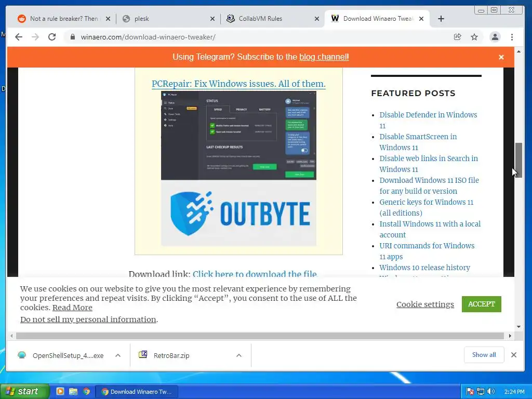The image size is (532, 399).
Task: Show all downloads
Action: point(484,354)
